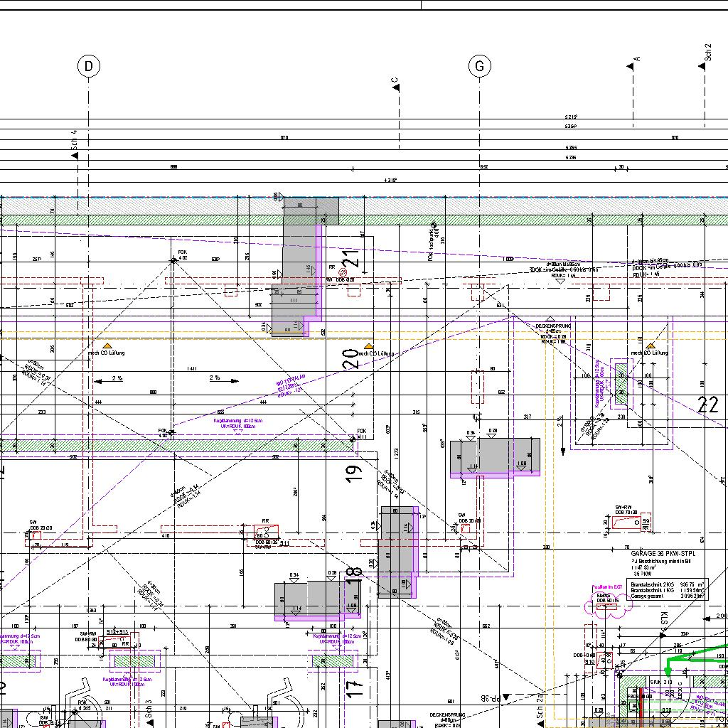The height and width of the screenshot is (728, 728).
Task: Click the magenta Position im EG7 label
Action: (607, 587)
